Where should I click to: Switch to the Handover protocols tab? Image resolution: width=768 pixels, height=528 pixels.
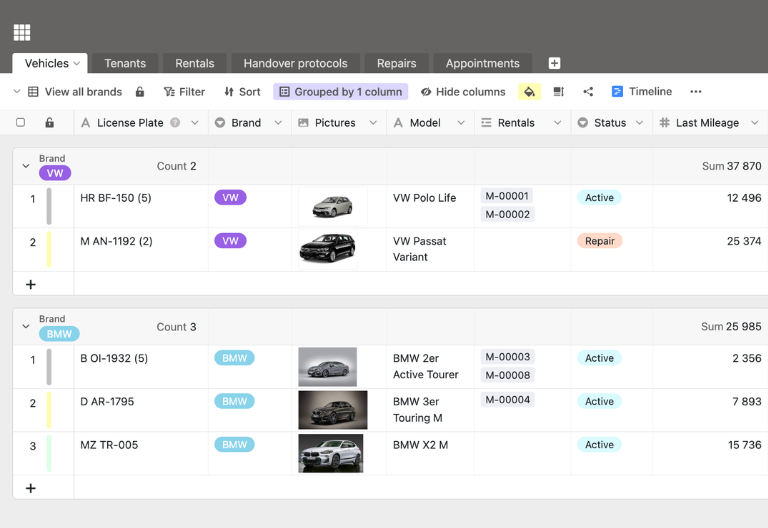(x=295, y=63)
